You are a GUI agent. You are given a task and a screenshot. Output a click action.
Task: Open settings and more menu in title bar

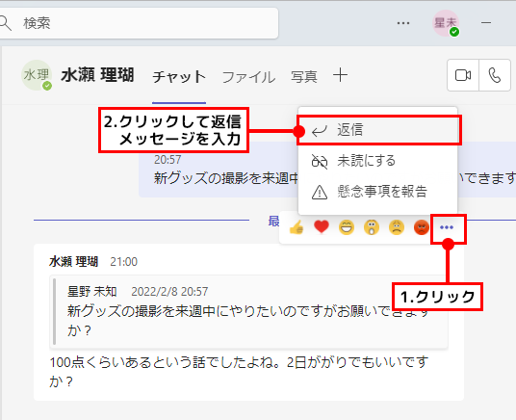403,23
